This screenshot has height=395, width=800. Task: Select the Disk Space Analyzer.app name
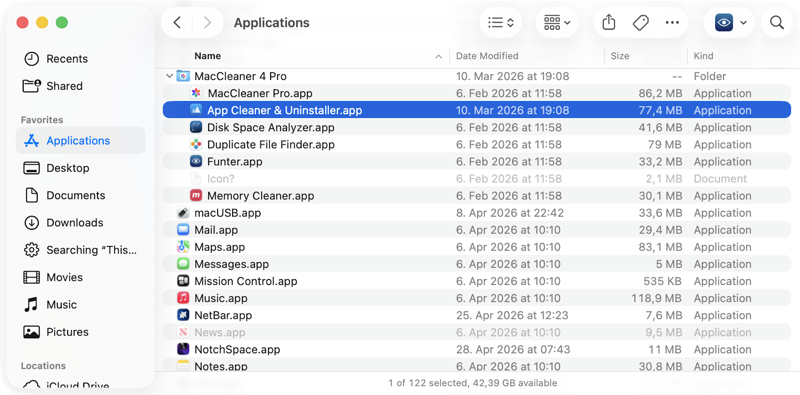click(x=270, y=128)
